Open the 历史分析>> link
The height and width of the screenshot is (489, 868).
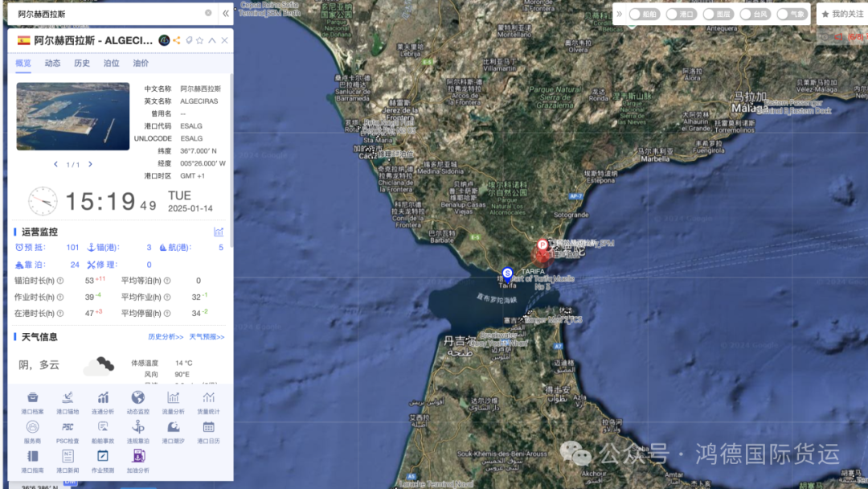[x=166, y=337]
